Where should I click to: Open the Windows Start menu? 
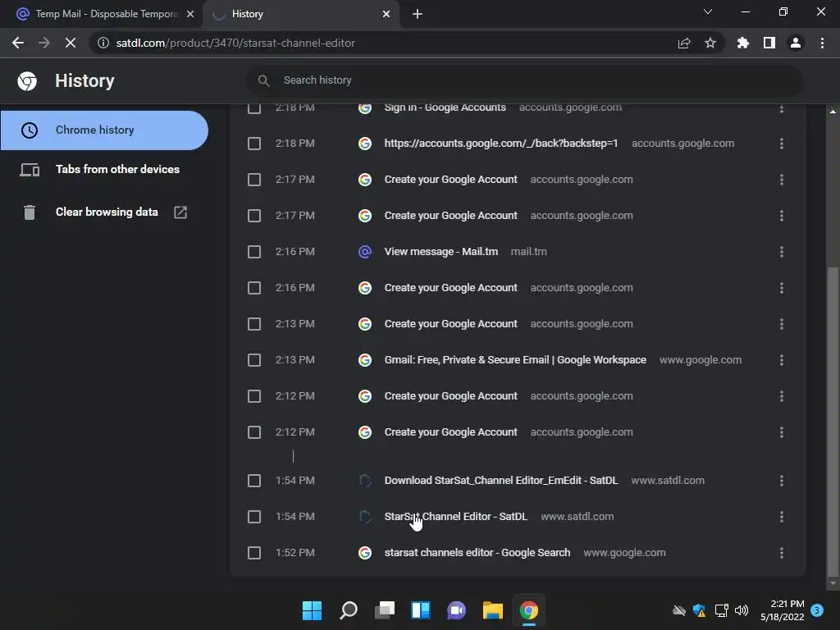(313, 610)
